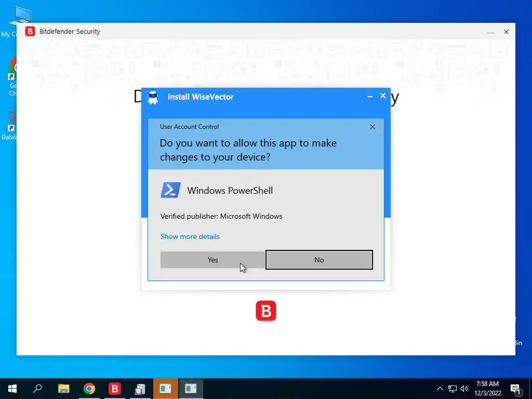Image resolution: width=532 pixels, height=399 pixels.
Task: Open the notification center icon
Action: tap(515, 389)
